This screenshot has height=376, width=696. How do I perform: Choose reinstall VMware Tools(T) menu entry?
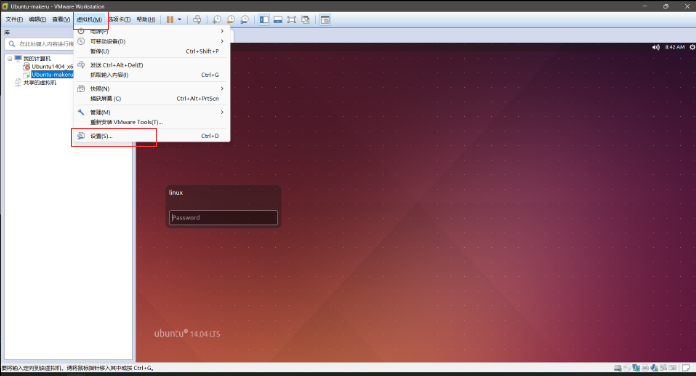[x=151, y=122]
